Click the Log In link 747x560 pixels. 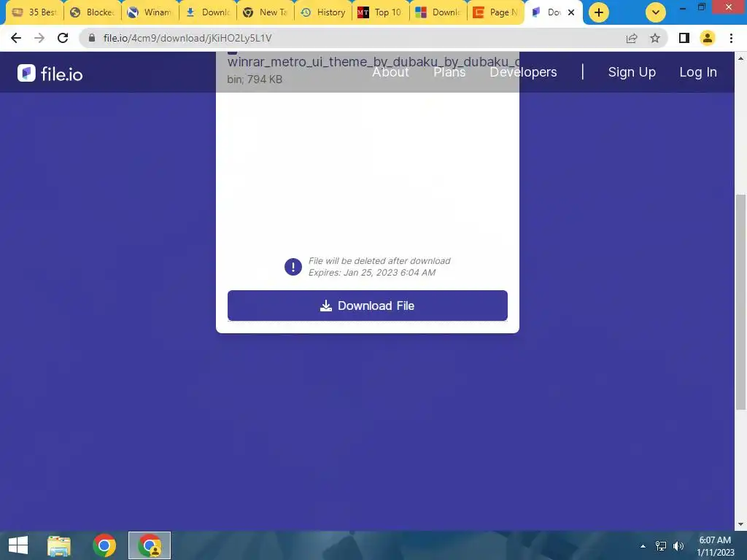pyautogui.click(x=698, y=72)
